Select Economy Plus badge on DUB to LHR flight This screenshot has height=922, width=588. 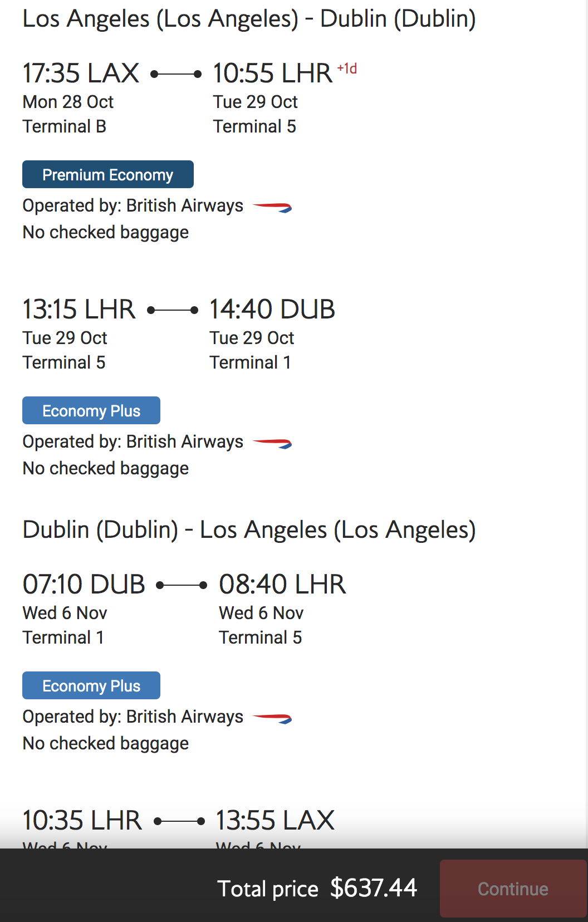click(x=91, y=686)
